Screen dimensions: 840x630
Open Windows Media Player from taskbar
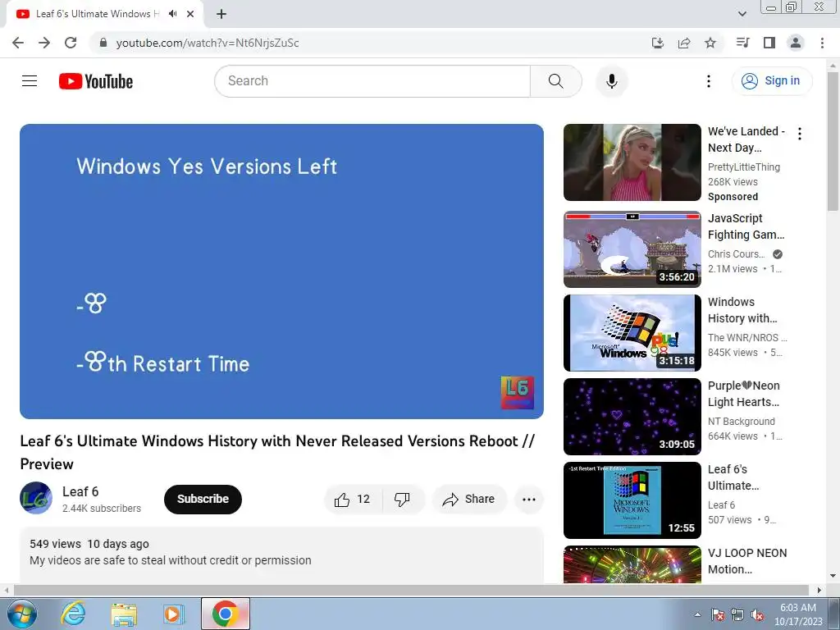[172, 614]
